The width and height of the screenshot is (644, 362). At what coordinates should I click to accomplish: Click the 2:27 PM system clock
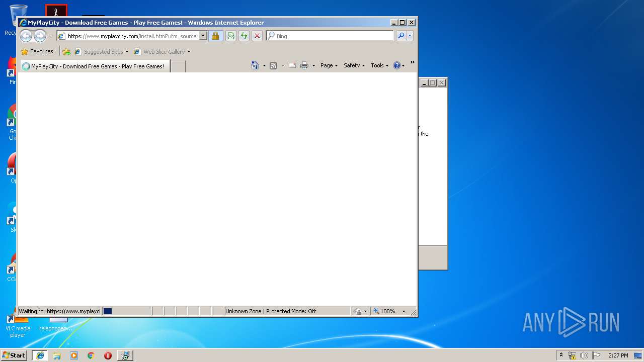coord(618,355)
